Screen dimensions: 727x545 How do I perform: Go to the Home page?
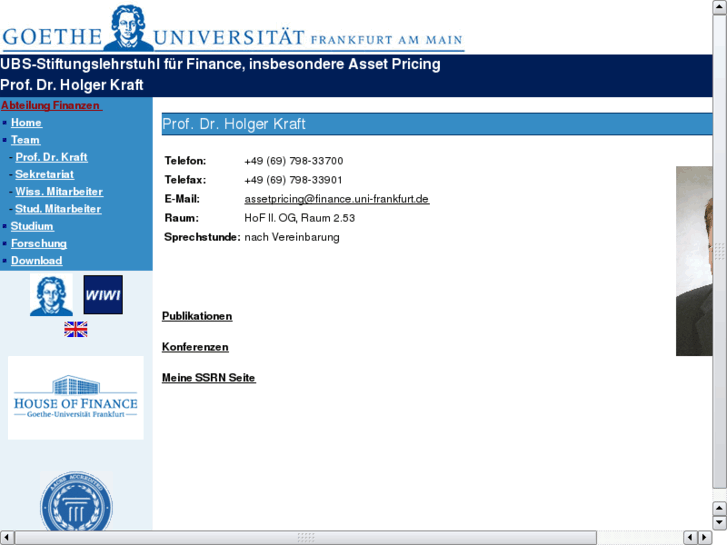coord(26,122)
